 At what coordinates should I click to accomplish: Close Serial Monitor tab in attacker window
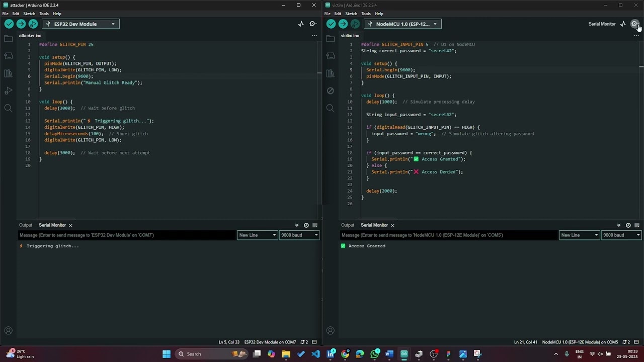[x=70, y=225]
